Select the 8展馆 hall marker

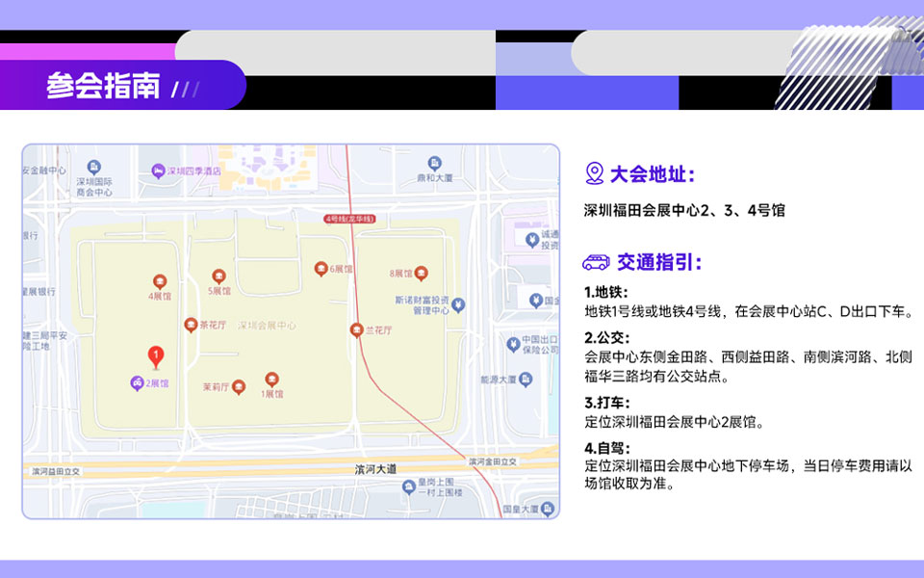point(421,273)
